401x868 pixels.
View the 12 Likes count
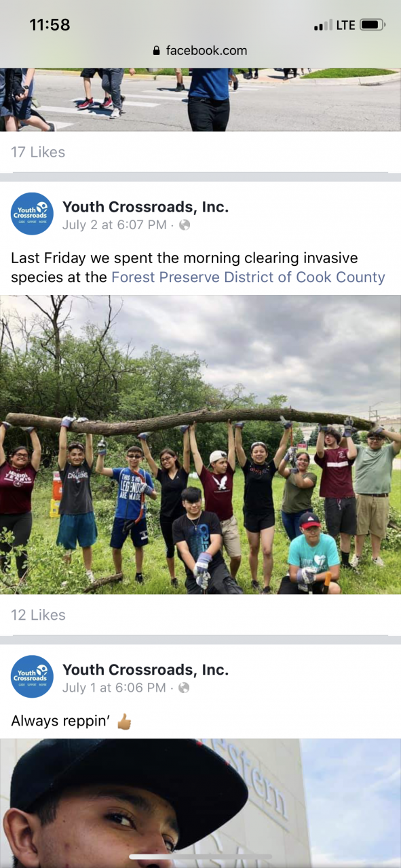click(x=38, y=614)
